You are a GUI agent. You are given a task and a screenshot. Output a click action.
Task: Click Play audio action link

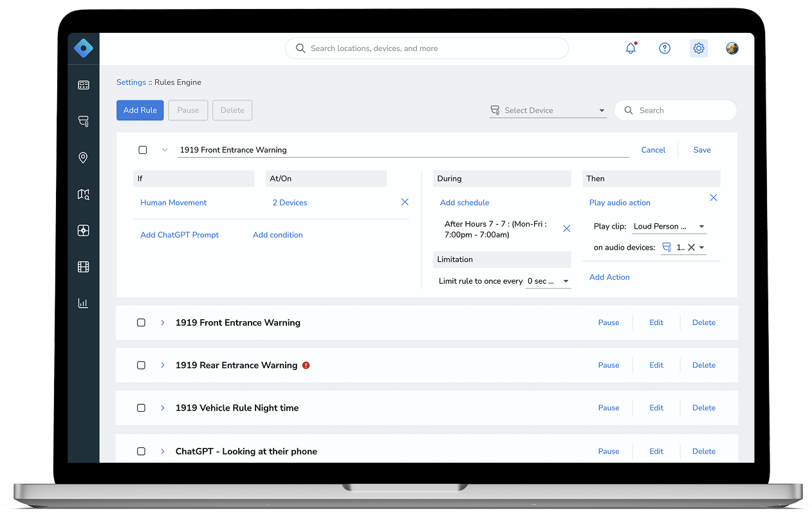click(x=620, y=203)
